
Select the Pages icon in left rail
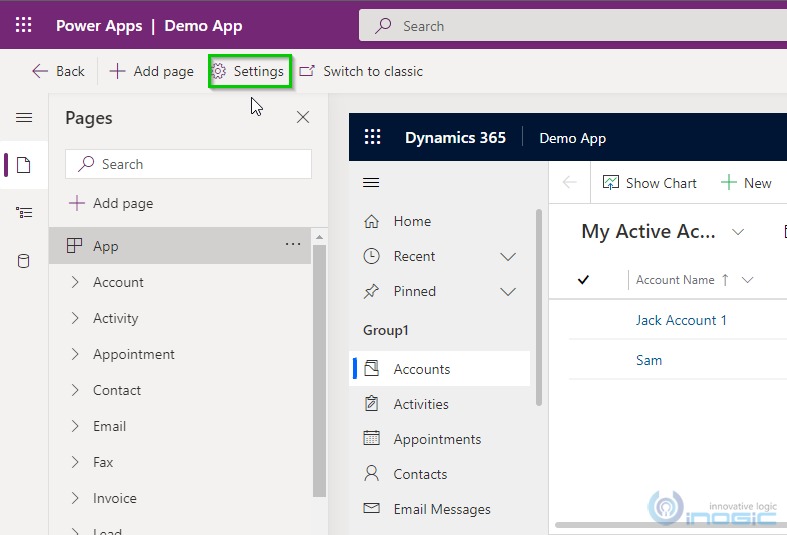click(24, 165)
